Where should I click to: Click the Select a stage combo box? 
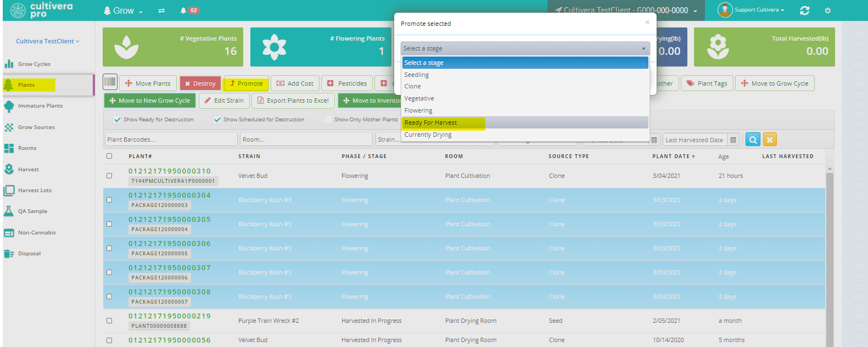[x=525, y=48]
